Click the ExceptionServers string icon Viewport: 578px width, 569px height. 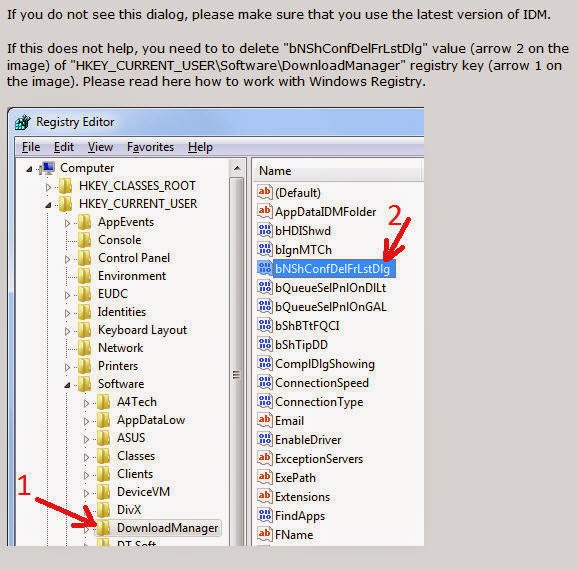(265, 458)
